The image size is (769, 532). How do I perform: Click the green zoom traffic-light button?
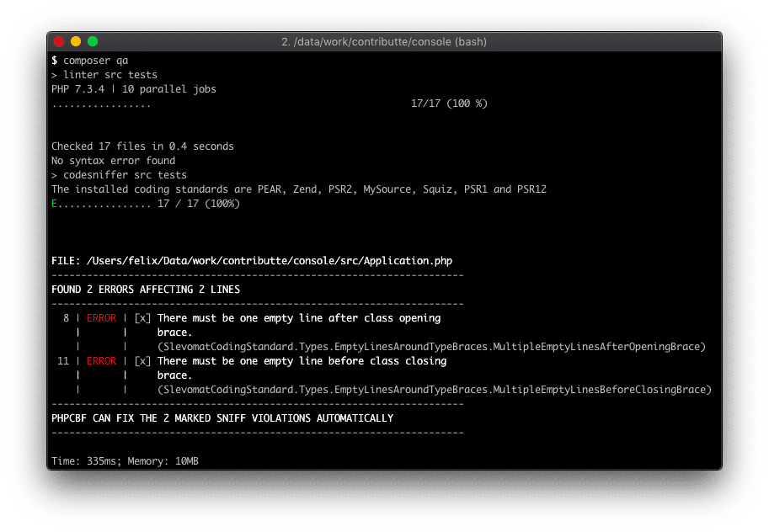coord(92,40)
